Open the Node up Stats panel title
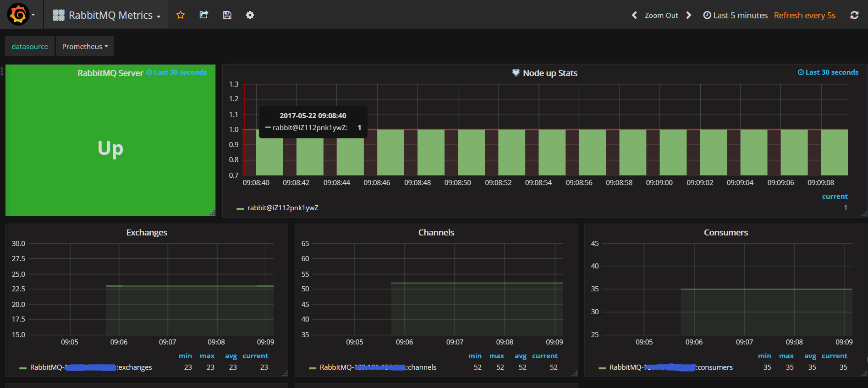The height and width of the screenshot is (388, 868). click(x=550, y=73)
